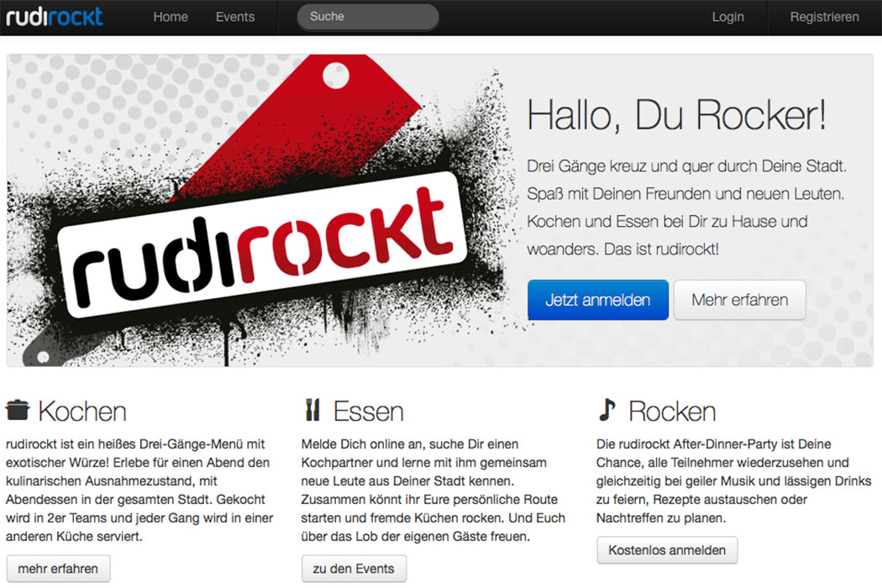Image resolution: width=882 pixels, height=588 pixels.
Task: Select the Kochen section heading
Action: (x=82, y=412)
